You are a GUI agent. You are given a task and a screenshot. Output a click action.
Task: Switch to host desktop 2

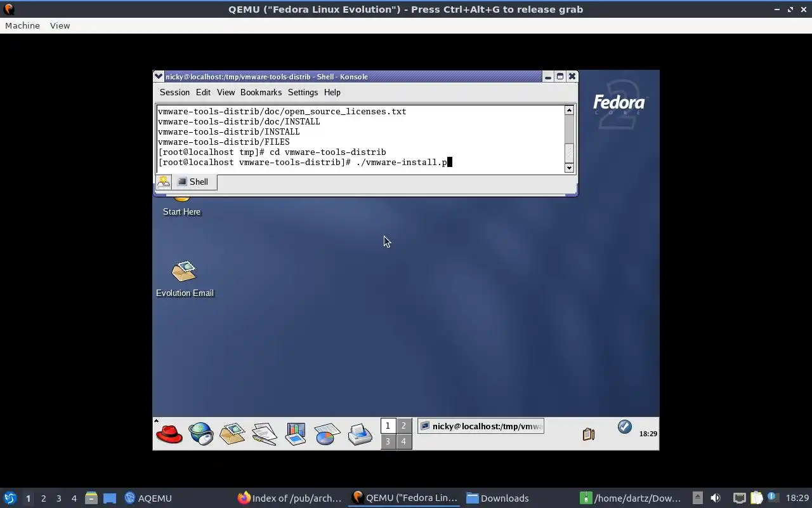tap(43, 498)
